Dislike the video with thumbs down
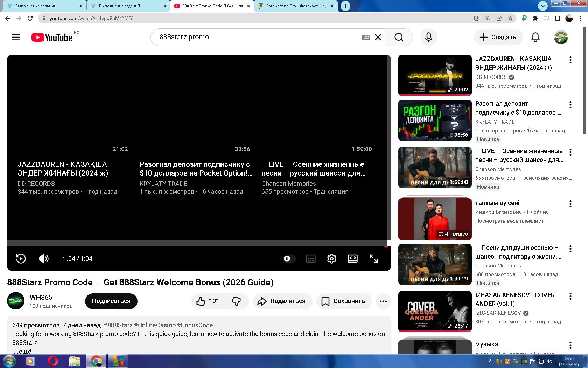Screen dimensions: 588x368 [x=237, y=301]
